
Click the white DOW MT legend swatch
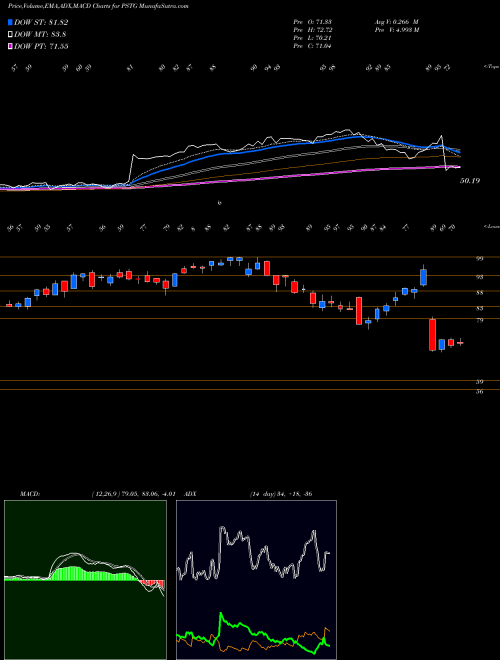click(11, 35)
